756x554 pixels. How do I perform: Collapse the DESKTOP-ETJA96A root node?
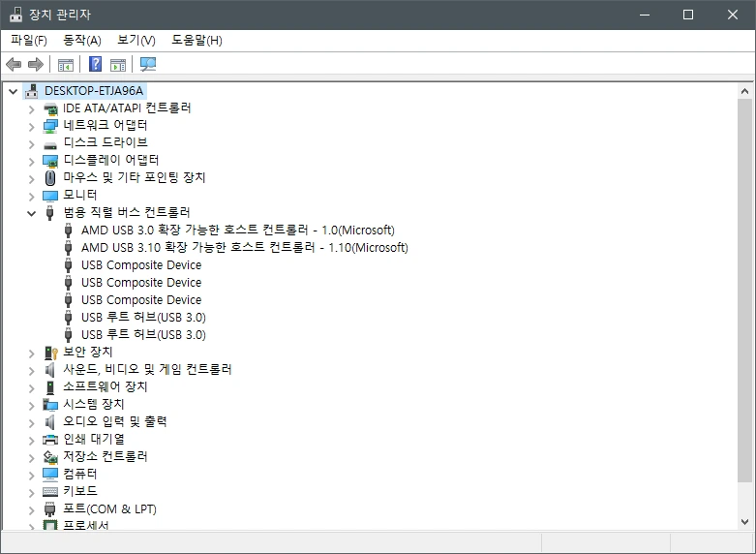point(13,91)
